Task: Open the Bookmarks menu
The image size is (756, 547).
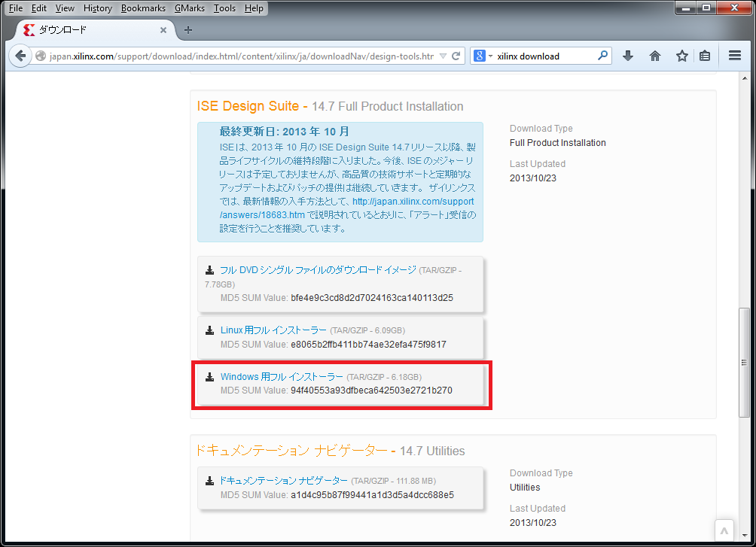Action: click(143, 8)
